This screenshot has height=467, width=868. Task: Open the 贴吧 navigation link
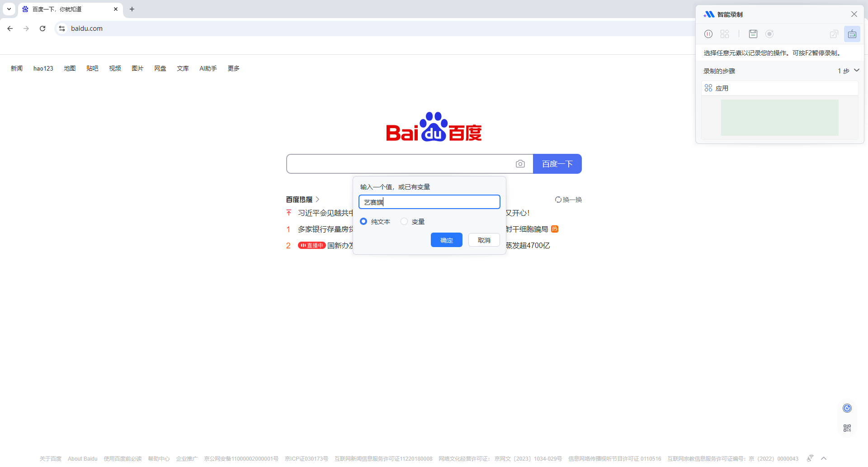point(92,68)
